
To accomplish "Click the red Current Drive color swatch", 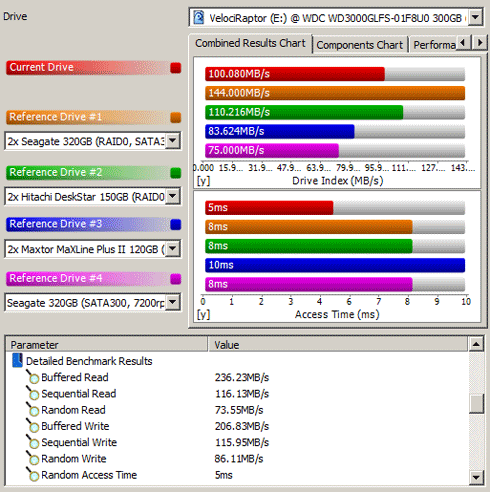I will click(176, 68).
